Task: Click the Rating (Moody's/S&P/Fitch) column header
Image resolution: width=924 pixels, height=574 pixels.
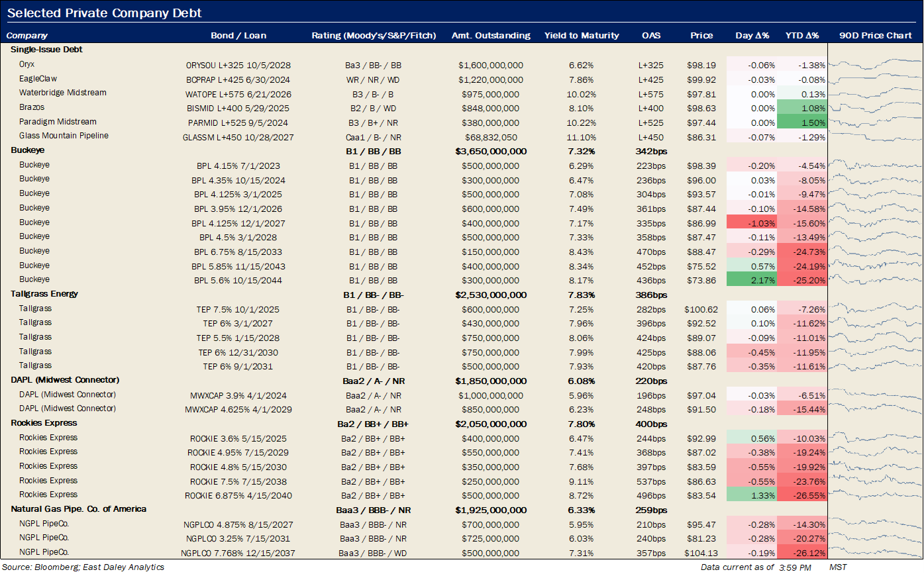Action: 374,36
